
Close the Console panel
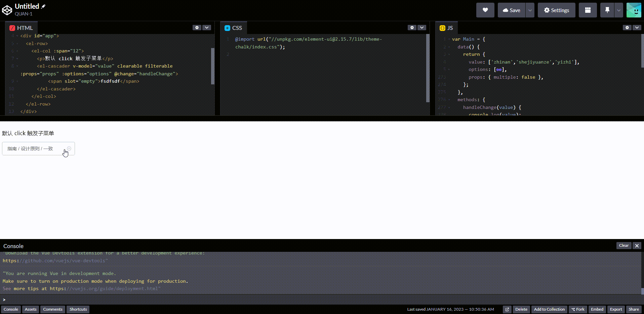click(x=637, y=245)
